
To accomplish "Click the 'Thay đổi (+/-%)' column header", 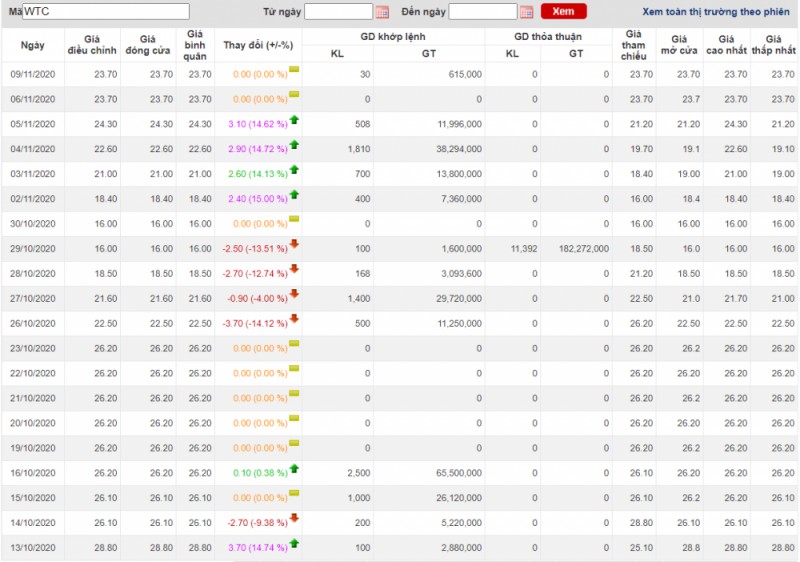I will click(258, 45).
